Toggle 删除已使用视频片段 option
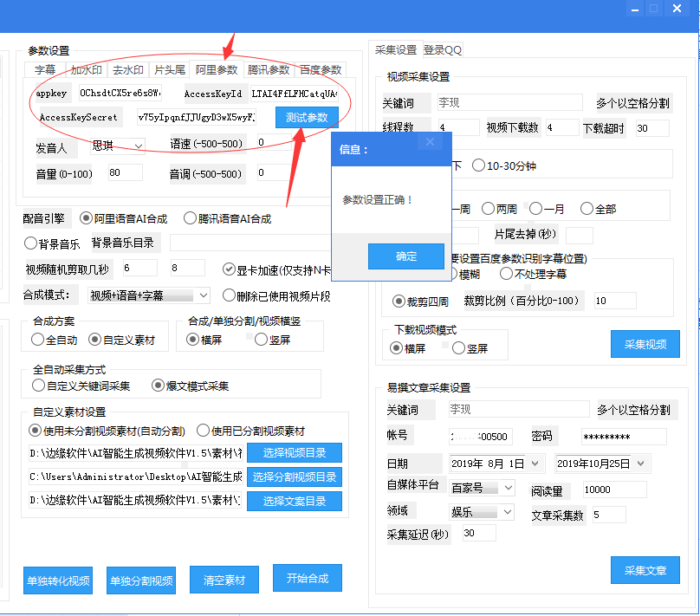Image resolution: width=700 pixels, height=616 pixels. point(276,295)
